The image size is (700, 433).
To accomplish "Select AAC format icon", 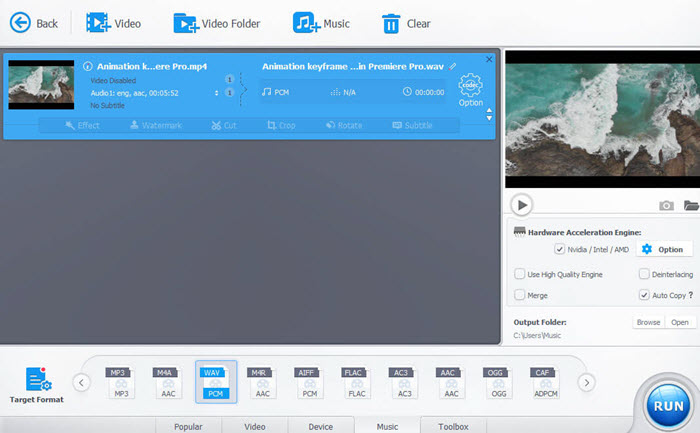I will pyautogui.click(x=451, y=383).
